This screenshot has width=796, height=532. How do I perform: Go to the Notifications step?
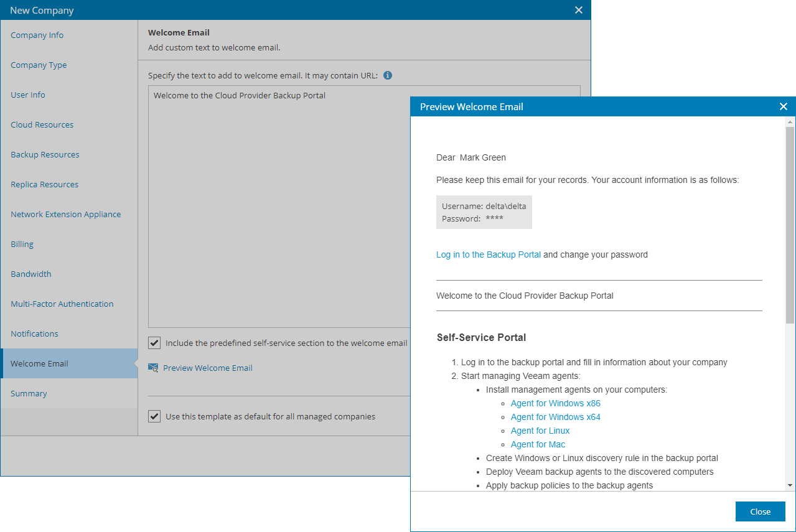click(x=69, y=334)
